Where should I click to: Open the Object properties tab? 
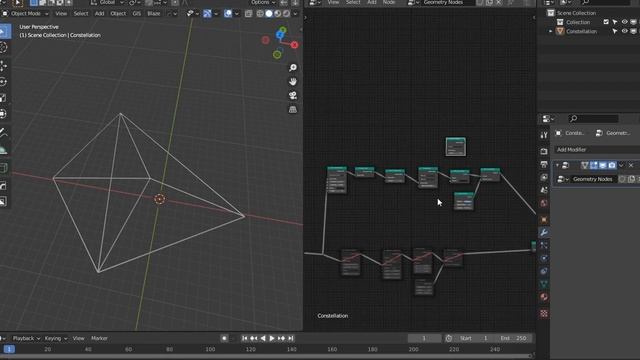point(544,220)
